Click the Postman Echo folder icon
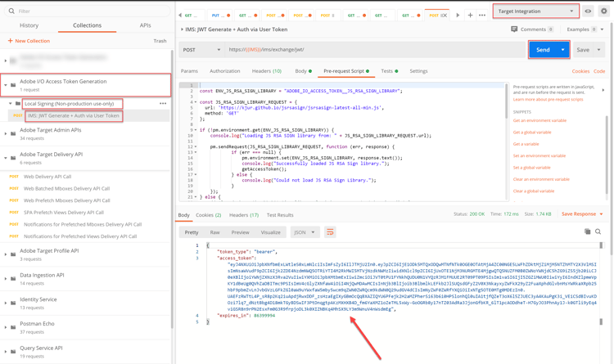This screenshot has height=364, width=614. [x=13, y=327]
